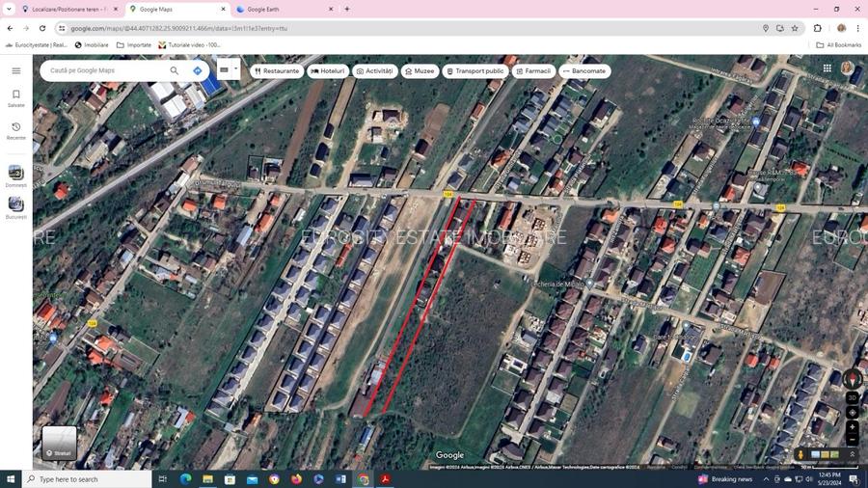Click the Pegman Street View icon
Screen dimensions: 868x488
coord(800,454)
